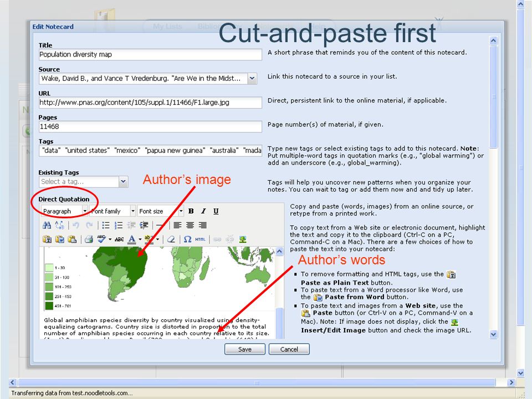Click in the Tags input field
532x399 pixels.
coord(150,151)
